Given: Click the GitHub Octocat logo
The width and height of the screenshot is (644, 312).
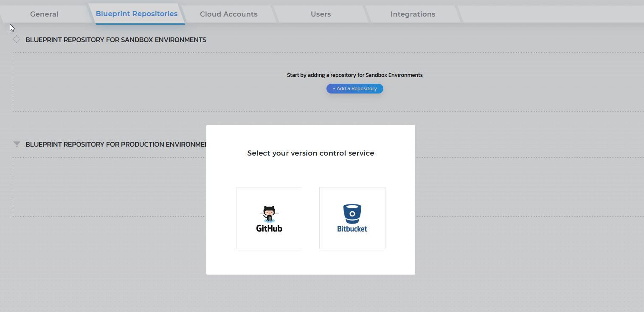Looking at the screenshot, I should pyautogui.click(x=269, y=214).
